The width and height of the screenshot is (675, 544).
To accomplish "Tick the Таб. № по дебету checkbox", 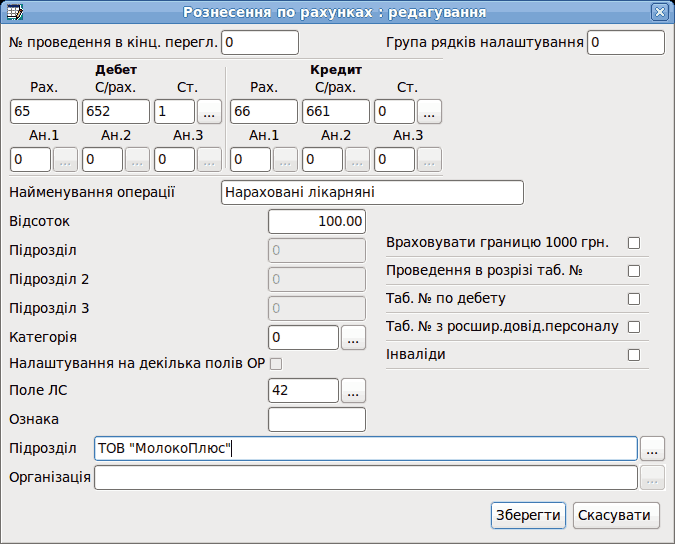I will [634, 299].
